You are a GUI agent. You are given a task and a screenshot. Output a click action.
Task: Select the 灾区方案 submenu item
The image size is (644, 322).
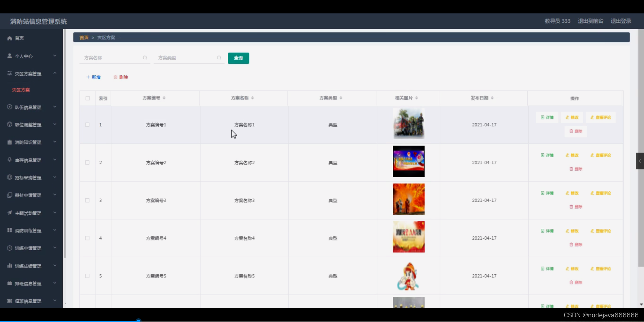coord(21,90)
